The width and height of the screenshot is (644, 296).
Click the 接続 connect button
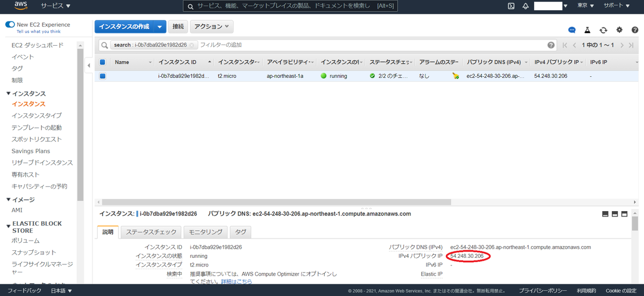coord(178,27)
